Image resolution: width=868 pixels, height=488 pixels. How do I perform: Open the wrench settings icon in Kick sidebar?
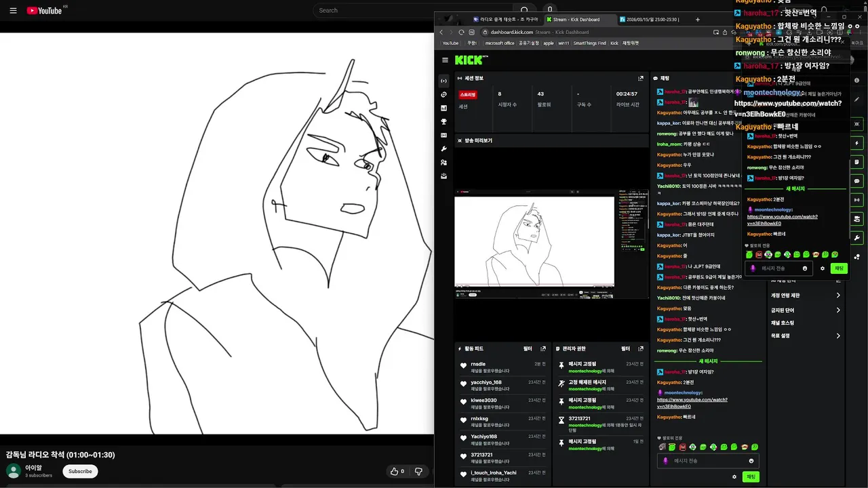pyautogui.click(x=443, y=149)
